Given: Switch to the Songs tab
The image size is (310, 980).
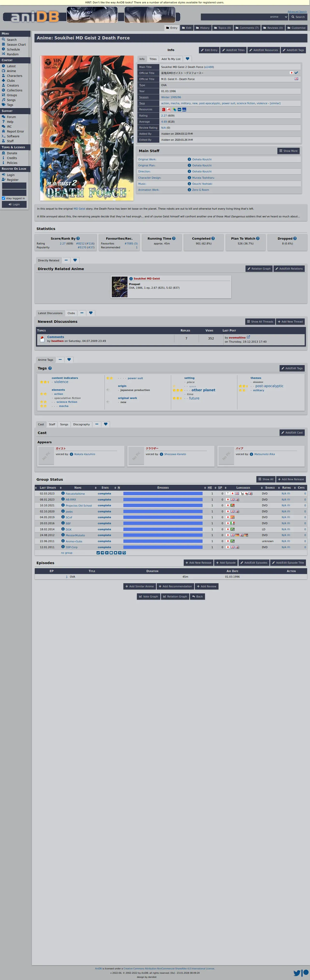Looking at the screenshot, I should coord(64,424).
